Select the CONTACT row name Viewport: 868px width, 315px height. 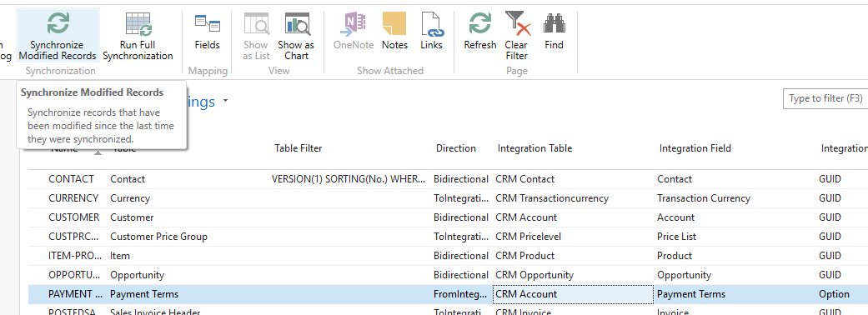point(72,179)
